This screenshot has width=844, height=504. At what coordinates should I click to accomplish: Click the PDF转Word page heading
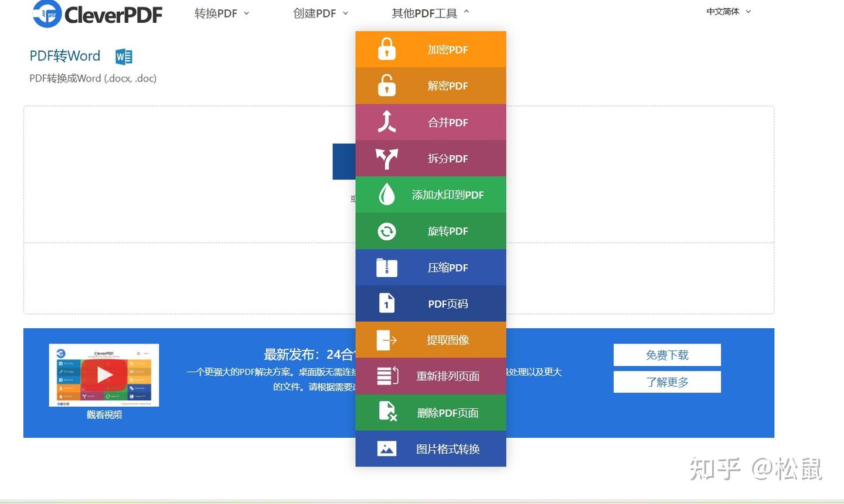pos(65,56)
